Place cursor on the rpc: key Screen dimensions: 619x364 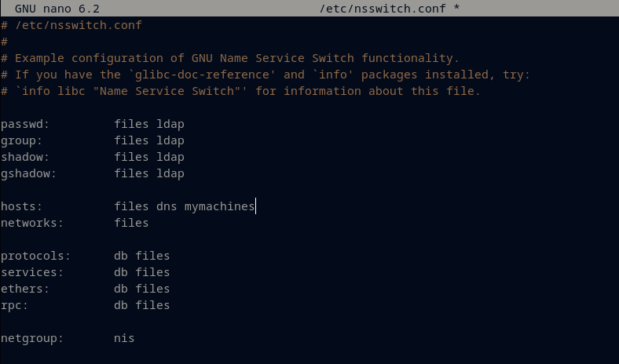(14, 305)
